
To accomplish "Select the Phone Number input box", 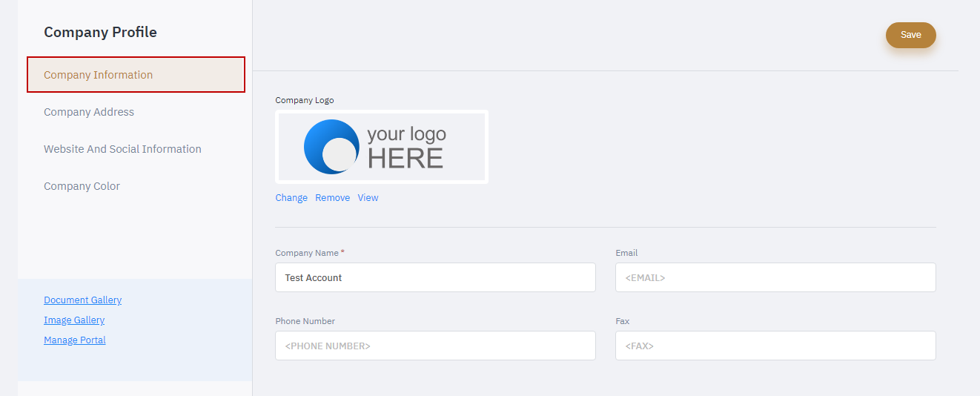I will 435,346.
